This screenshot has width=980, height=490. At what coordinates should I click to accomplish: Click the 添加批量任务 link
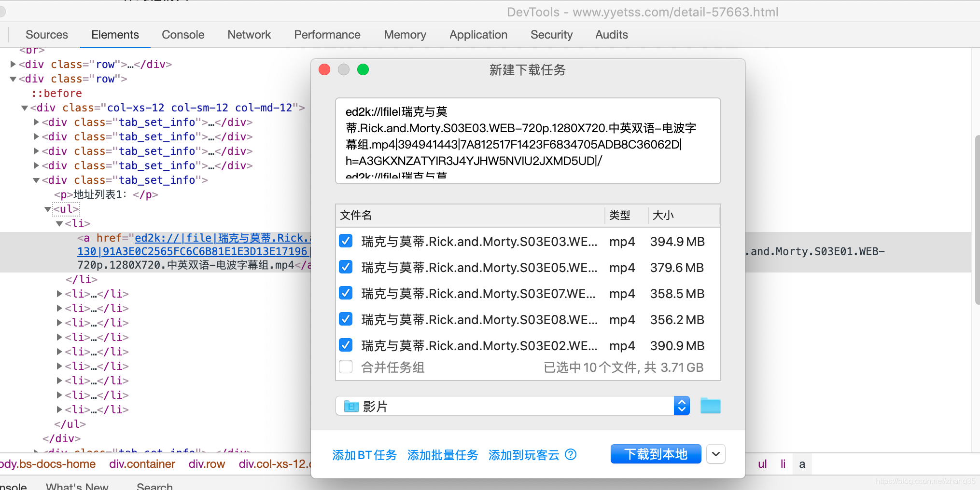pos(443,455)
